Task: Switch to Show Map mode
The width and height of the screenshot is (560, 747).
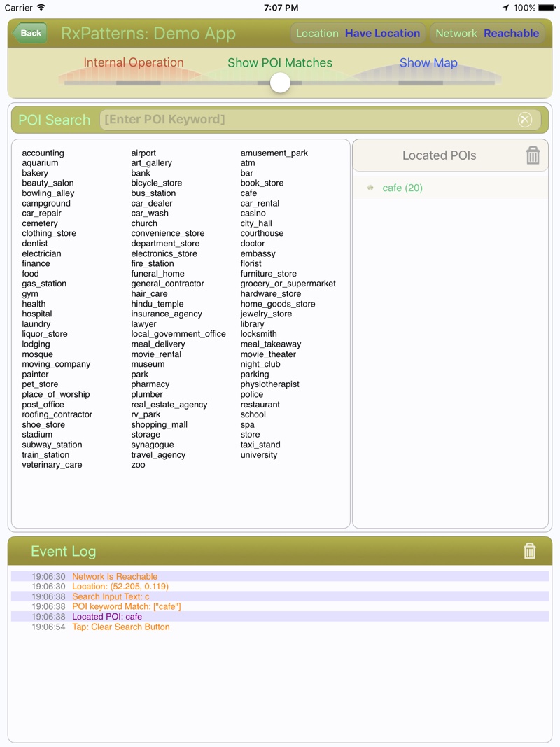Action: pos(428,62)
